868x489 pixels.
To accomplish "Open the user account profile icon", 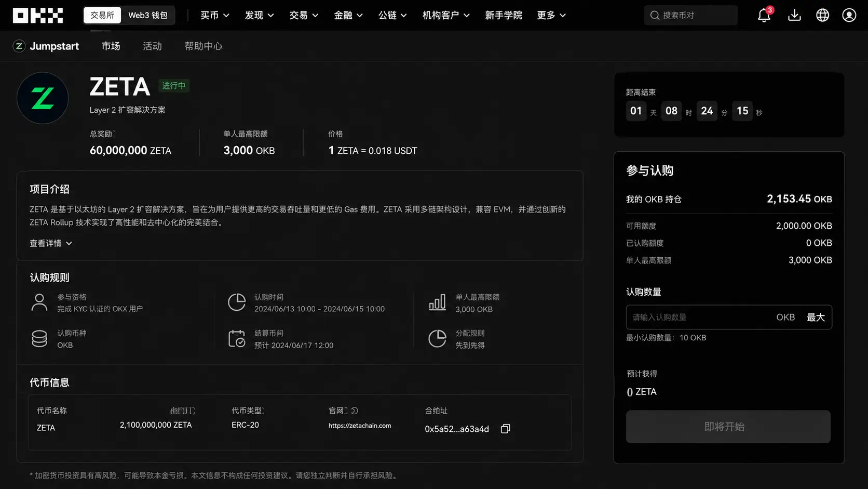I will pos(849,15).
